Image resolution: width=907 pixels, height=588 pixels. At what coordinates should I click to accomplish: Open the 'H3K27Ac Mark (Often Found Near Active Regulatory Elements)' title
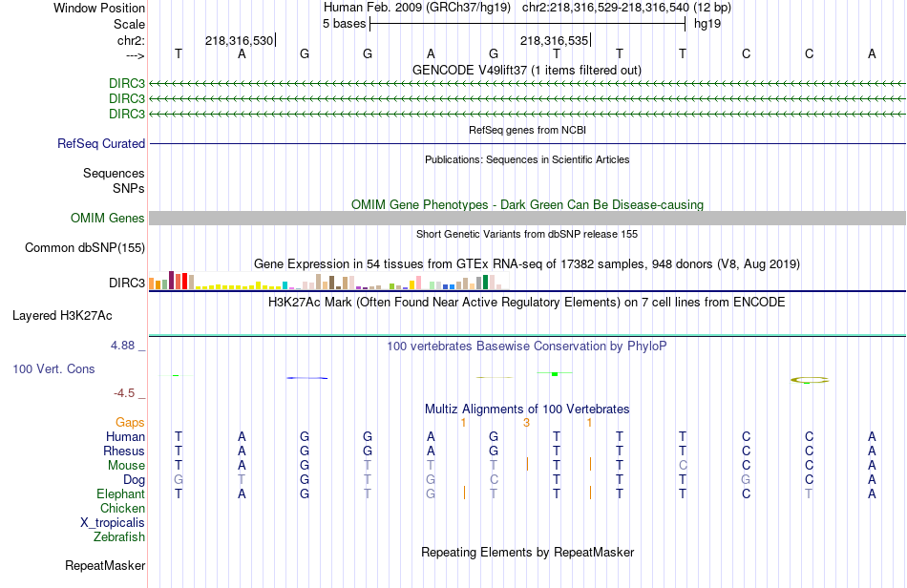[527, 302]
